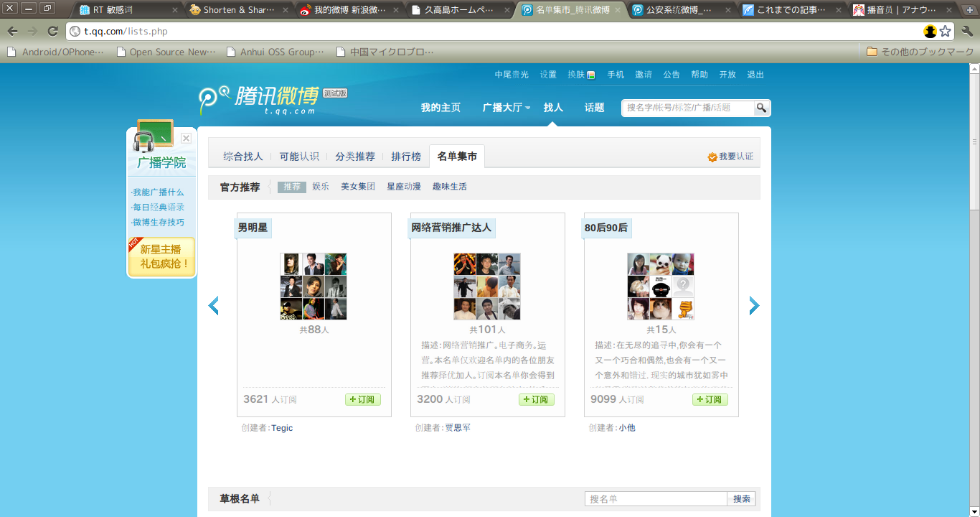Filter official lists by 推荐

(292, 187)
